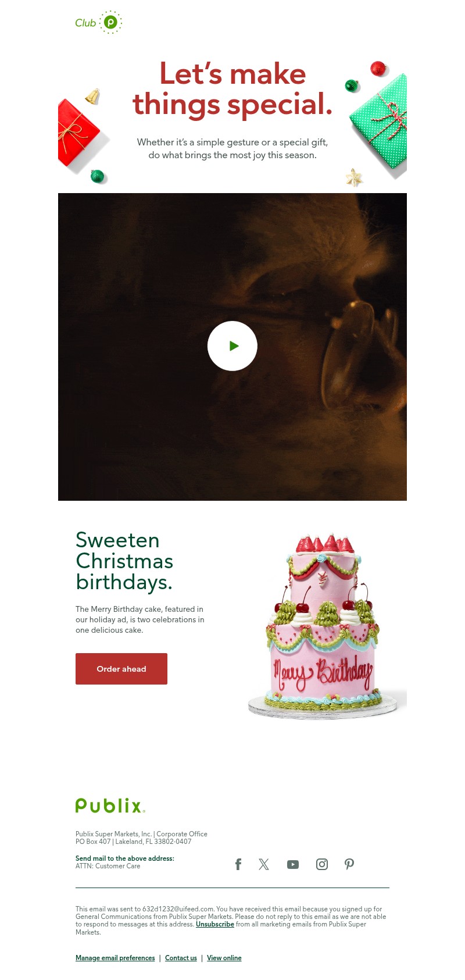
Task: Open the X social icon
Action: (264, 864)
